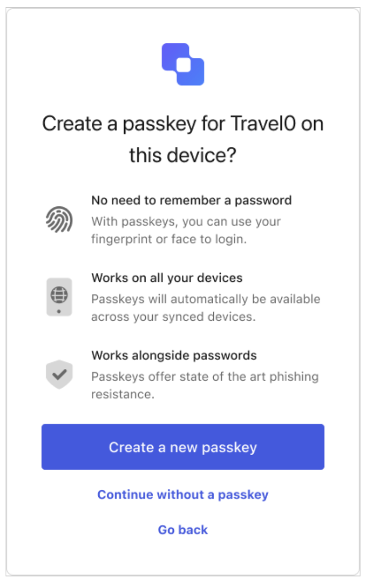This screenshot has width=370, height=588.
Task: Click the word 'resistance.' in the last description
Action: coord(122,395)
